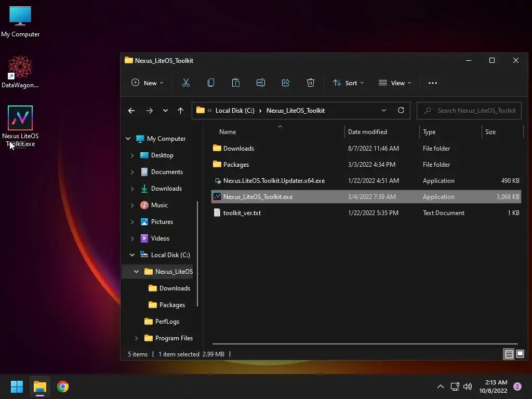Open the New item dropdown
Screen dimensions: 532x399
coord(148,83)
